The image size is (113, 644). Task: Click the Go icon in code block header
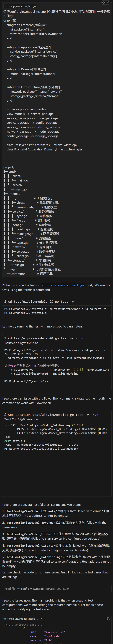click(x=5, y=618)
